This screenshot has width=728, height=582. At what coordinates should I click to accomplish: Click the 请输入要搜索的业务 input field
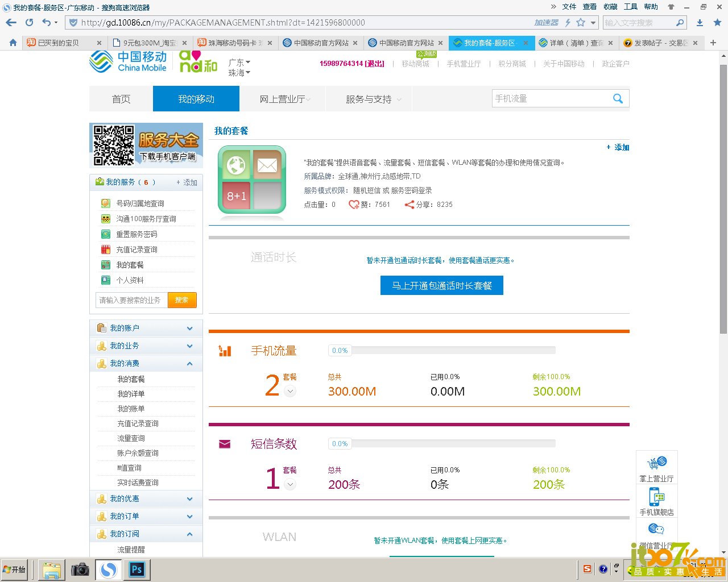click(x=131, y=300)
